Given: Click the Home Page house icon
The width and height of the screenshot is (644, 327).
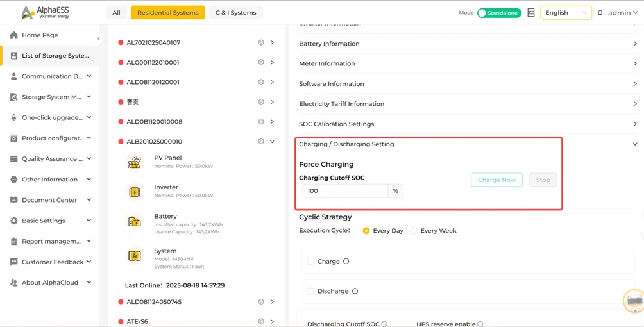Looking at the screenshot, I should click(14, 35).
